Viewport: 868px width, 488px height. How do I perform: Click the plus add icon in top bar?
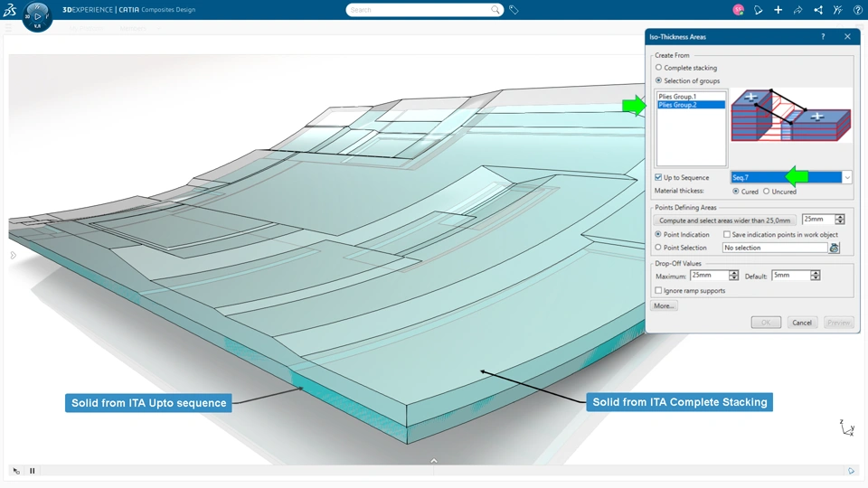pos(778,10)
